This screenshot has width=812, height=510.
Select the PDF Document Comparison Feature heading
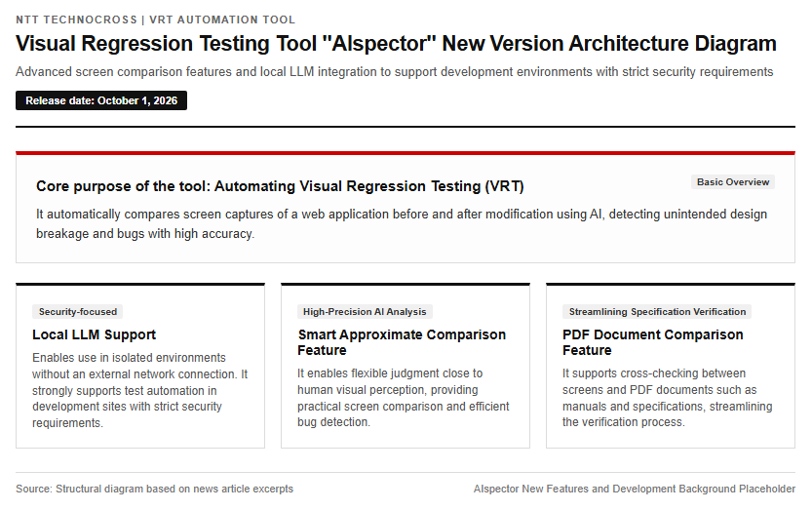[652, 342]
